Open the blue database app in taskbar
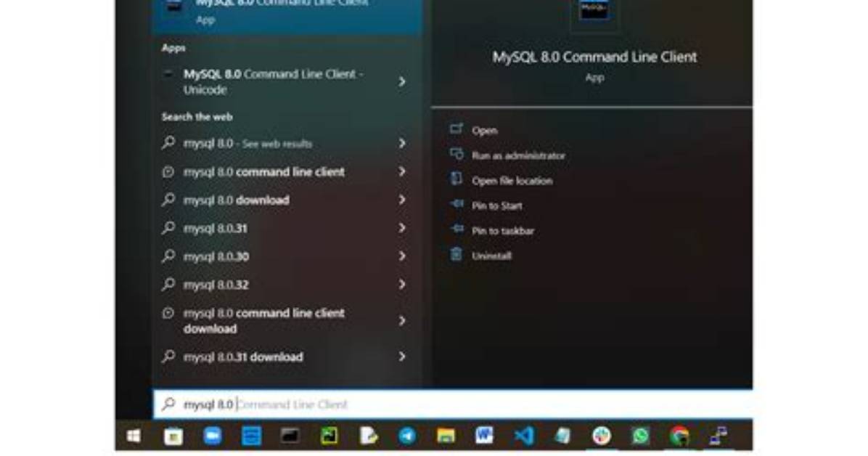The image size is (868, 456). (x=251, y=436)
